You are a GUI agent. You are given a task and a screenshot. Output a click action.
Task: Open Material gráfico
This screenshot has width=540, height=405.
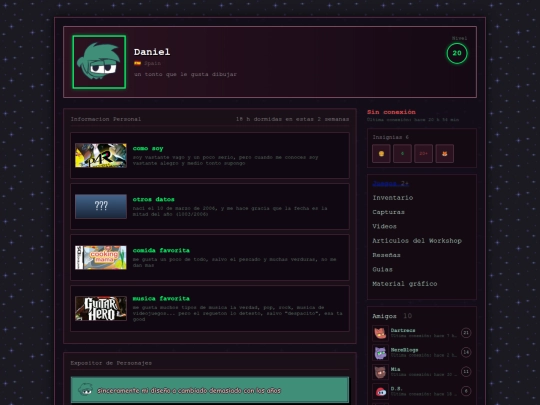(405, 284)
